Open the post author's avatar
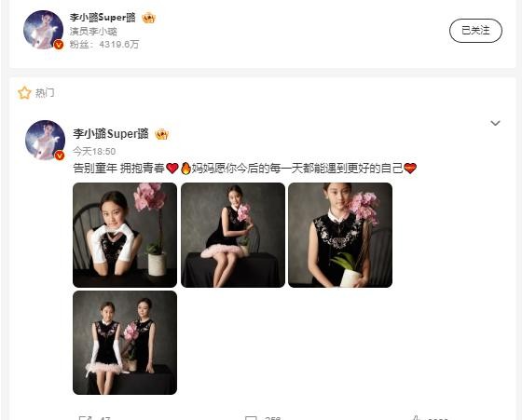Screen dimensions: 522x420 pos(45,140)
